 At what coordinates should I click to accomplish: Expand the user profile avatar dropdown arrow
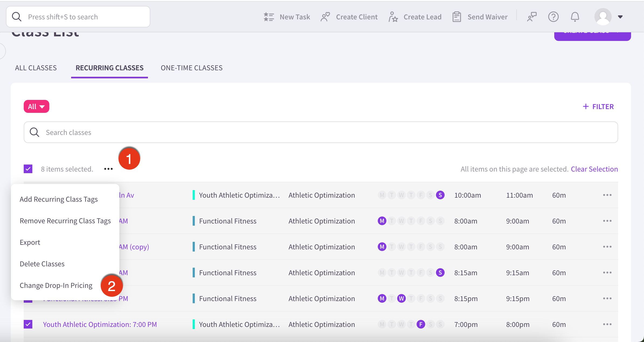620,17
